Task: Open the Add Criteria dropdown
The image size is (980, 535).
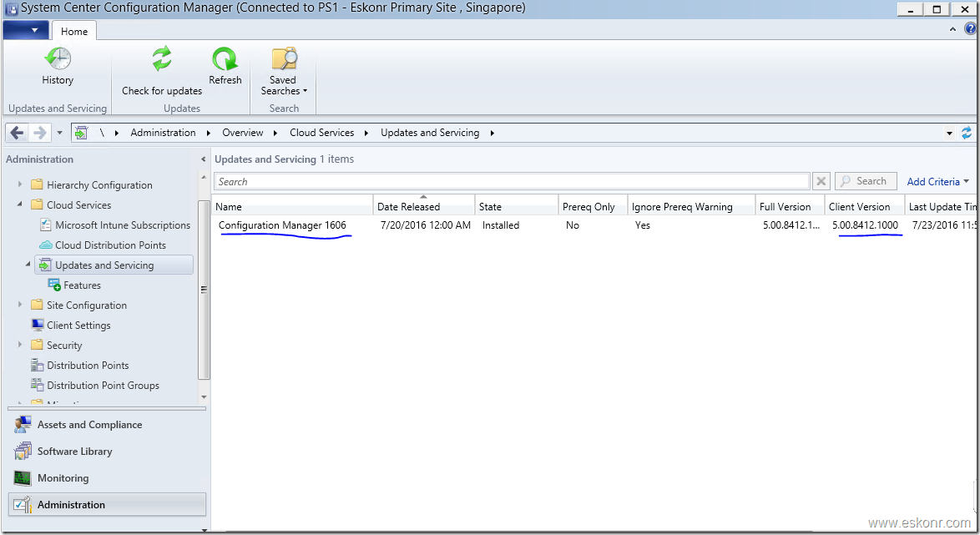Action: click(932, 181)
